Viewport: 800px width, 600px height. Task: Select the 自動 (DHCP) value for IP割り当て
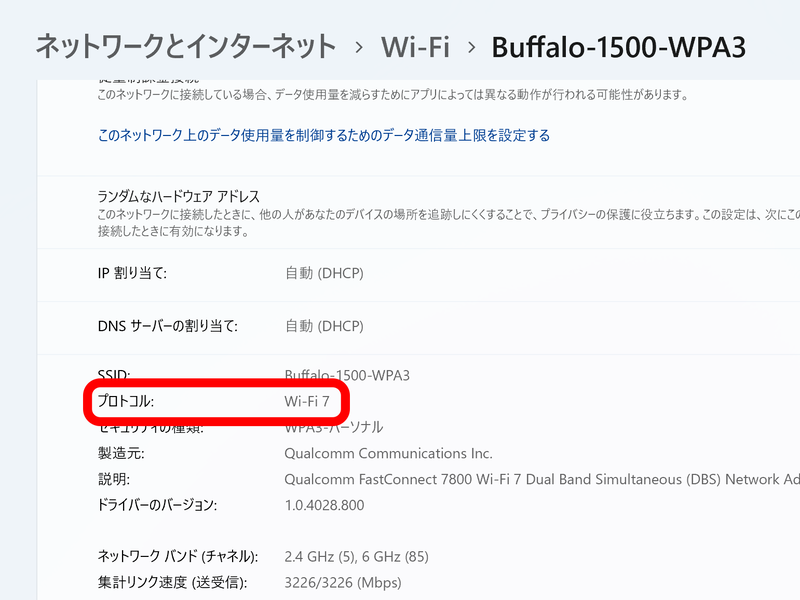tap(322, 272)
